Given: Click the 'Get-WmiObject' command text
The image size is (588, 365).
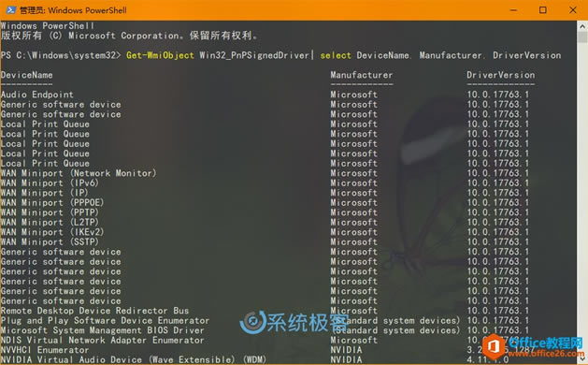Looking at the screenshot, I should pos(160,55).
